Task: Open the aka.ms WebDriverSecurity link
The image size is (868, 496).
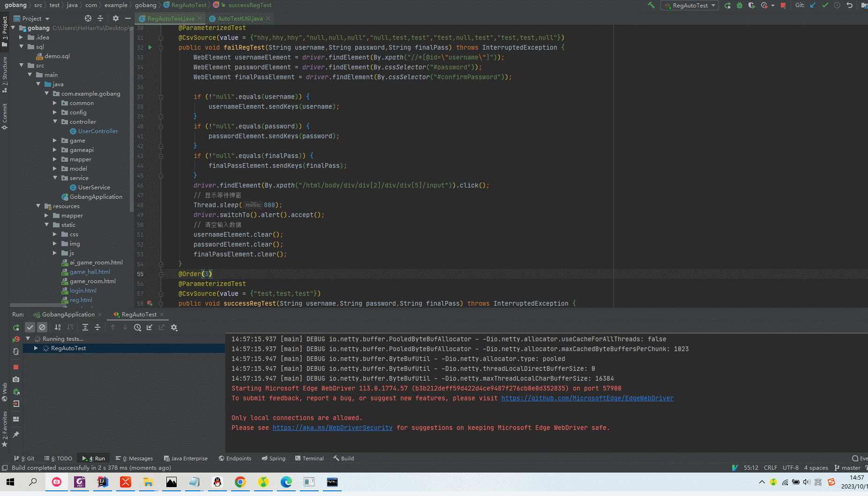Action: tap(332, 428)
